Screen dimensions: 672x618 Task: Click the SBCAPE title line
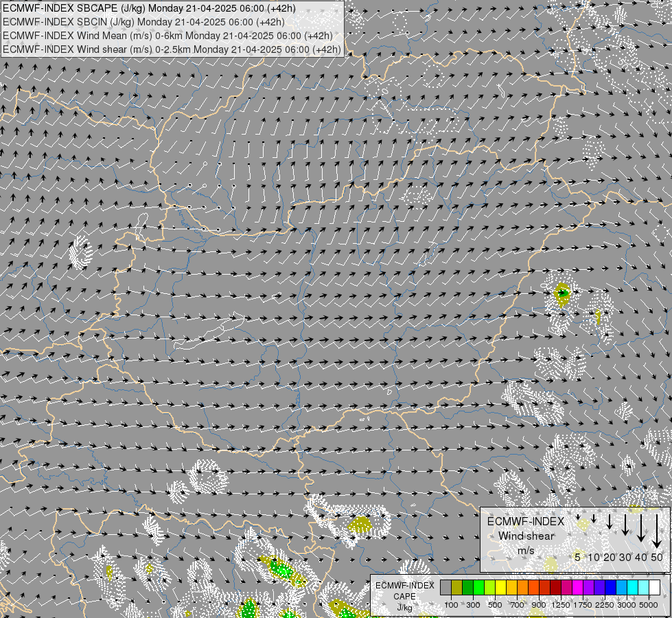[x=149, y=8]
